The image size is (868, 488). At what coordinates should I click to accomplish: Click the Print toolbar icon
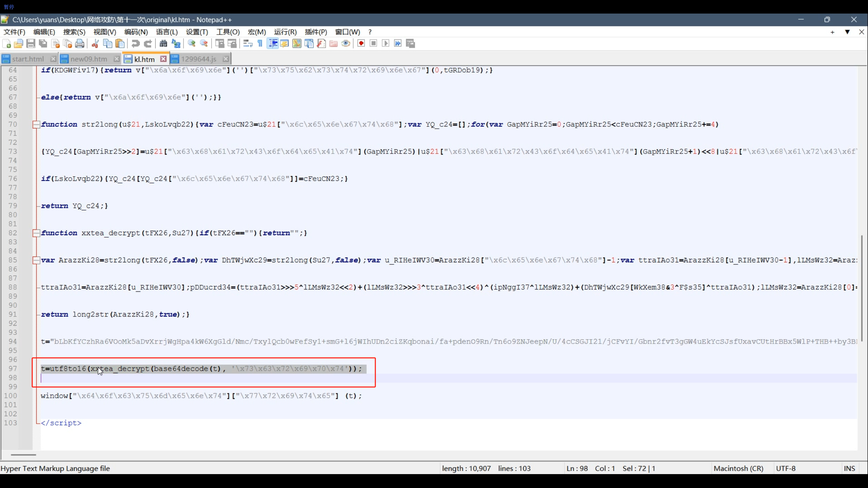(80, 43)
